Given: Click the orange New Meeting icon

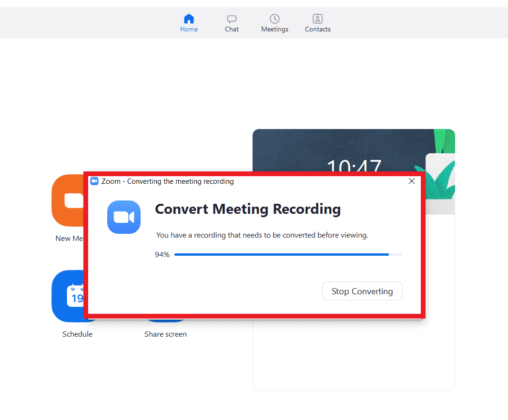Looking at the screenshot, I should pyautogui.click(x=68, y=200).
